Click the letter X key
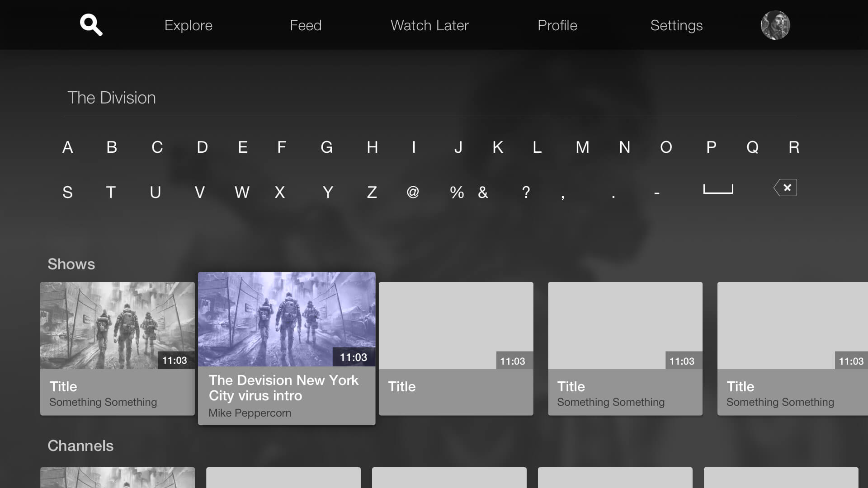868x488 pixels. pos(280,192)
